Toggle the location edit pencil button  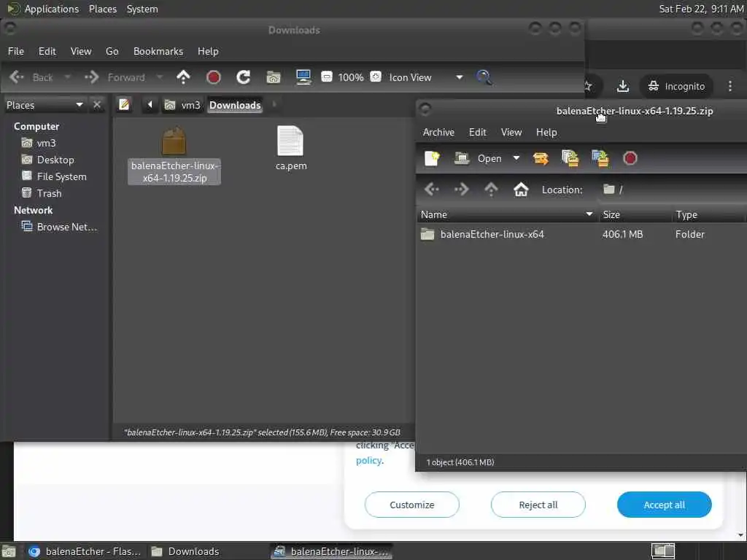(x=124, y=104)
